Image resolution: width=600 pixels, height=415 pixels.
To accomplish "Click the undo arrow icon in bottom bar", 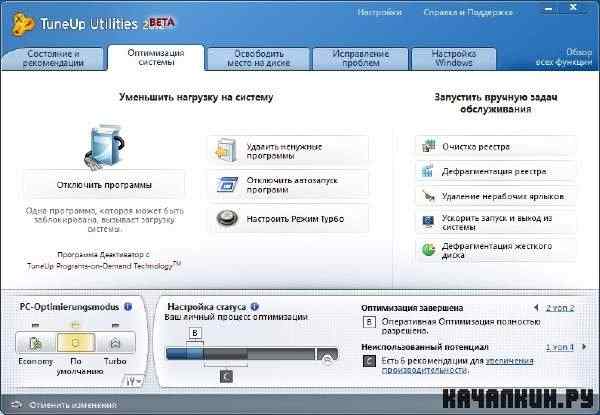I will [x=16, y=404].
